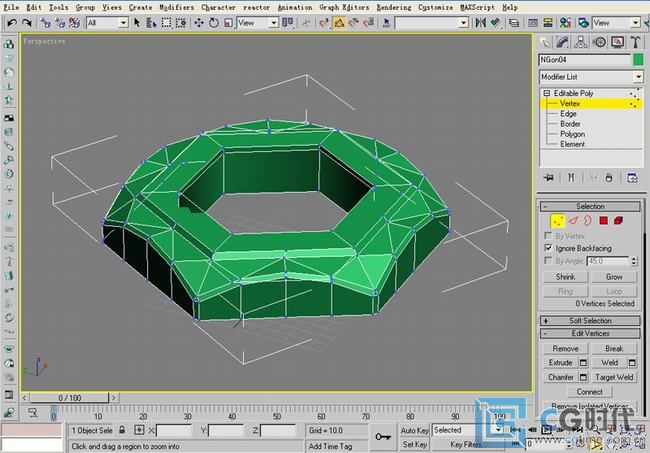Open Select by Name tool
Viewport: 650px width, 453px height.
(x=151, y=23)
